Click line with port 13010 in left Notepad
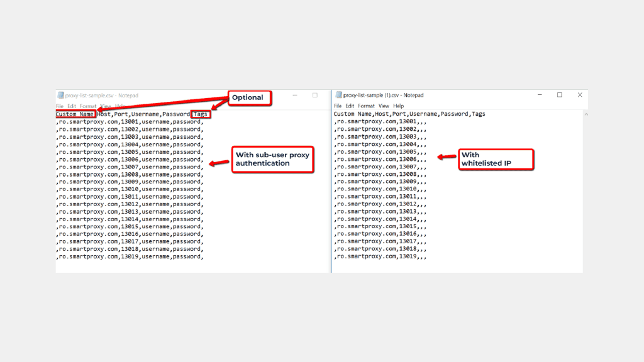 (130, 189)
